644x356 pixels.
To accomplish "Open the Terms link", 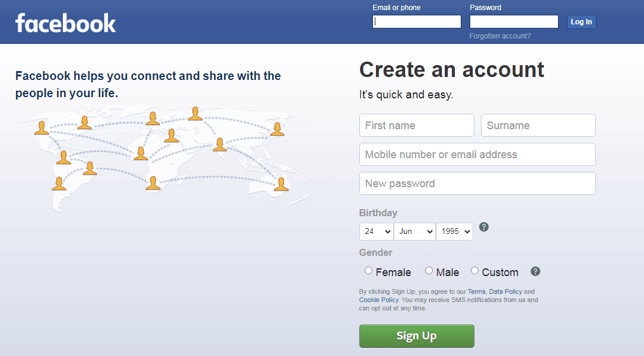I will pyautogui.click(x=476, y=291).
